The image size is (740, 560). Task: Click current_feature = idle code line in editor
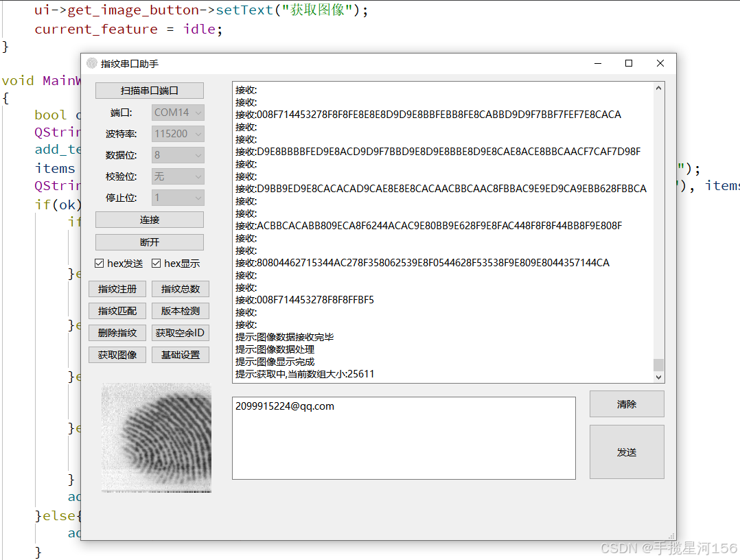pos(128,30)
